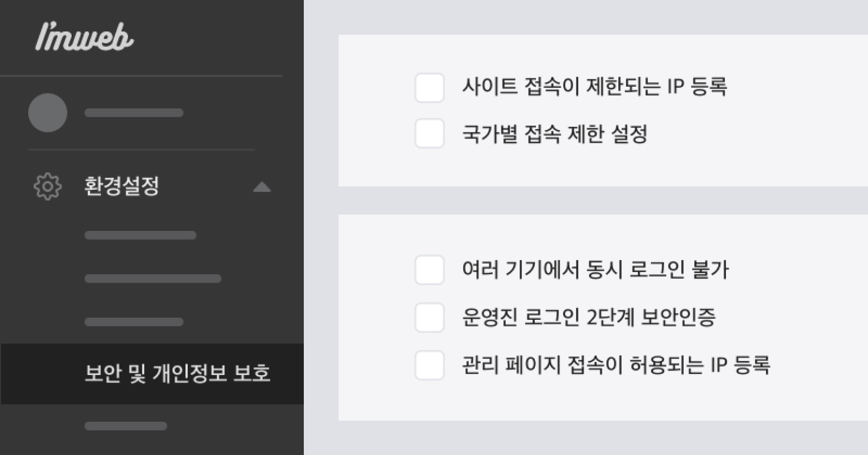Open first submenu item under 환경설정
This screenshot has width=868, height=455.
[140, 235]
